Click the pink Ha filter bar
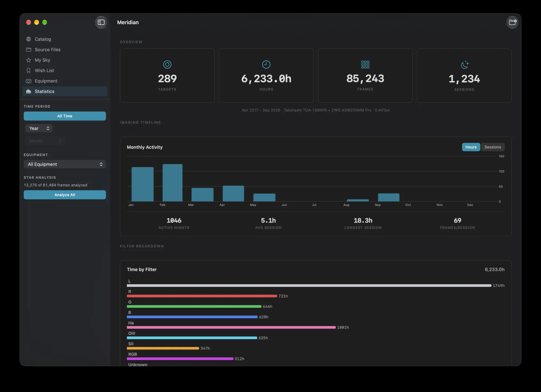 click(231, 327)
